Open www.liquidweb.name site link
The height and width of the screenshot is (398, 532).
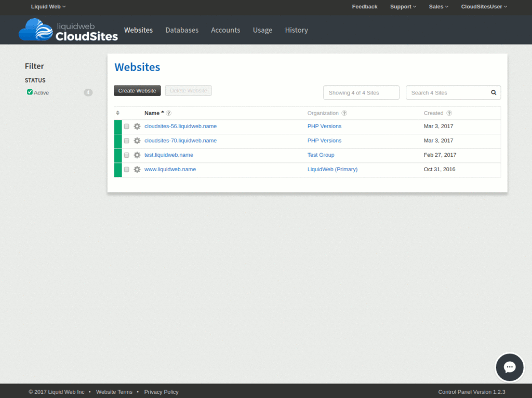click(170, 170)
